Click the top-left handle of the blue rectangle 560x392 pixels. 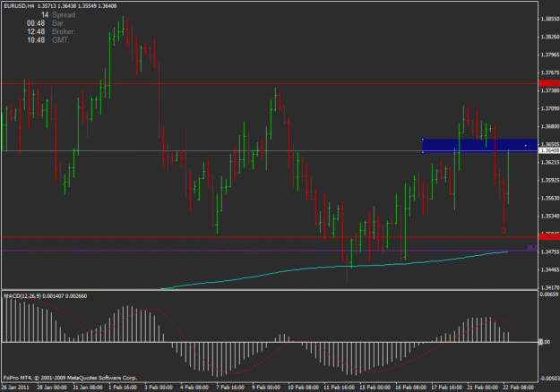(423, 139)
